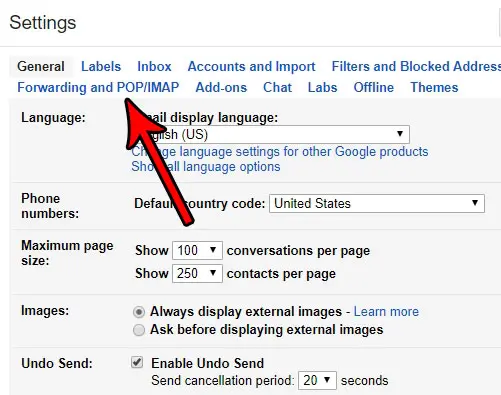Viewport: 501px width, 395px height.
Task: Change the 100 conversations per page dropdown
Action: click(x=197, y=250)
